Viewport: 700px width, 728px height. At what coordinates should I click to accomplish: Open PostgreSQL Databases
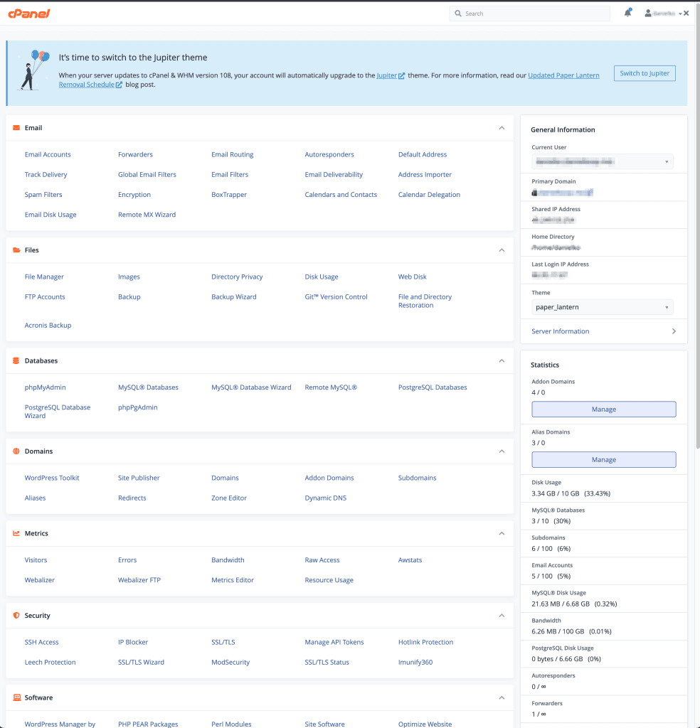[x=433, y=387]
